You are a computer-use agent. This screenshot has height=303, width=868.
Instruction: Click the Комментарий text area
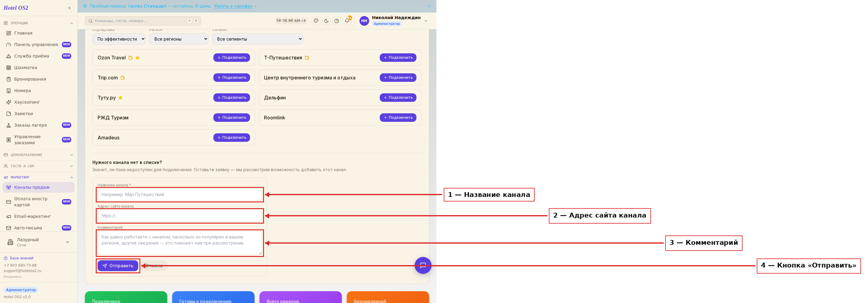[180, 243]
